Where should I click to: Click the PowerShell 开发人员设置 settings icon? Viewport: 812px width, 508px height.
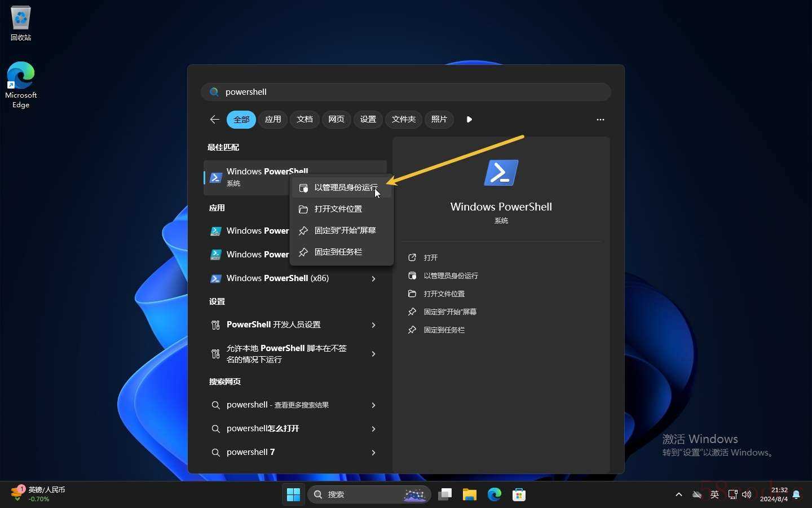[x=215, y=325]
